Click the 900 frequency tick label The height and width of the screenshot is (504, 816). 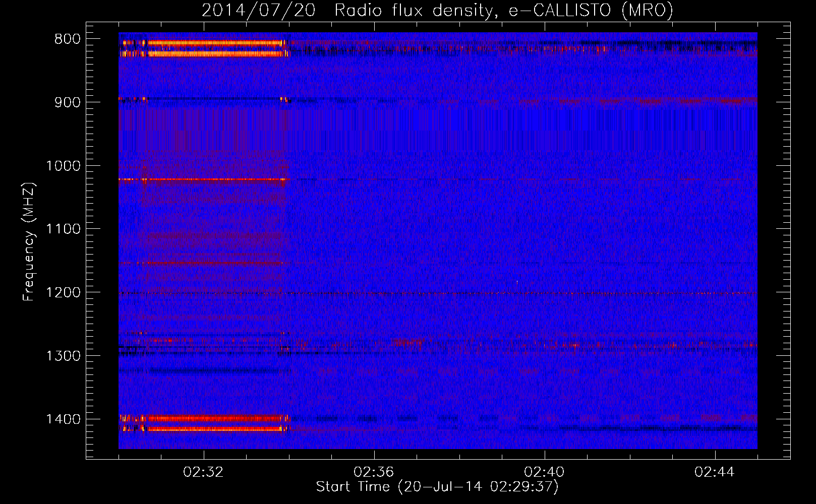click(68, 102)
